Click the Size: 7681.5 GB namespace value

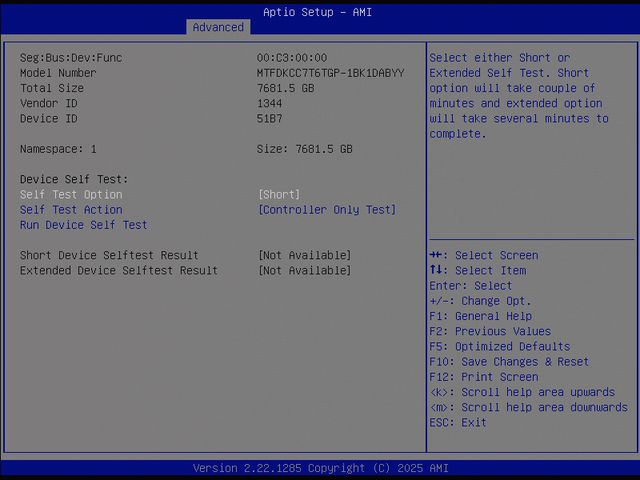coord(304,149)
